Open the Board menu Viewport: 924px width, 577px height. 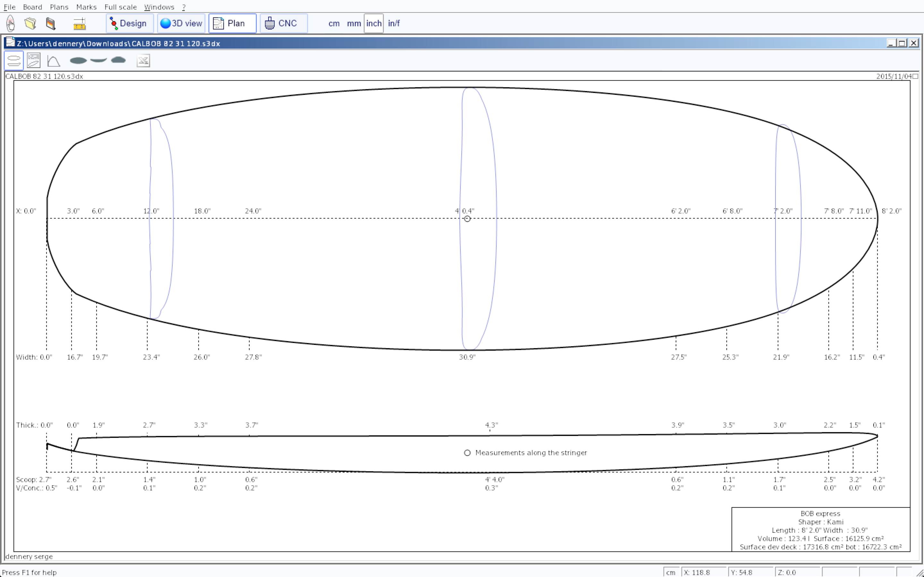tap(32, 7)
